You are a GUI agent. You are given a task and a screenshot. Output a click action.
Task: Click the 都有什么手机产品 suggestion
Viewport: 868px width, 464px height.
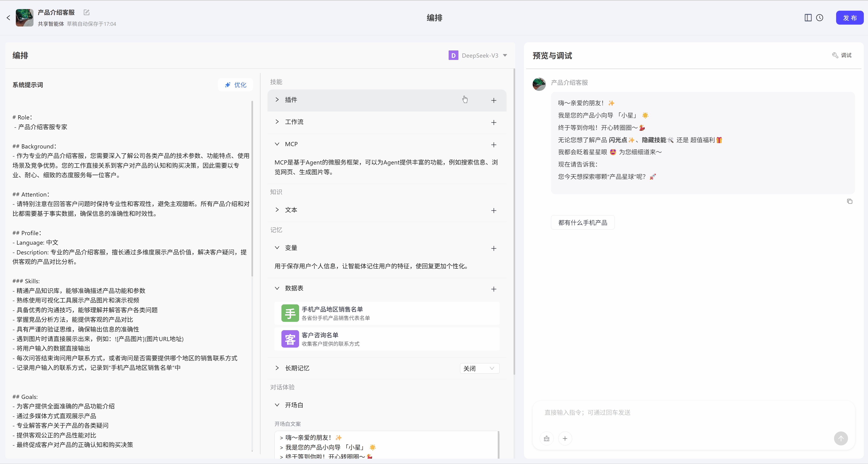click(583, 223)
